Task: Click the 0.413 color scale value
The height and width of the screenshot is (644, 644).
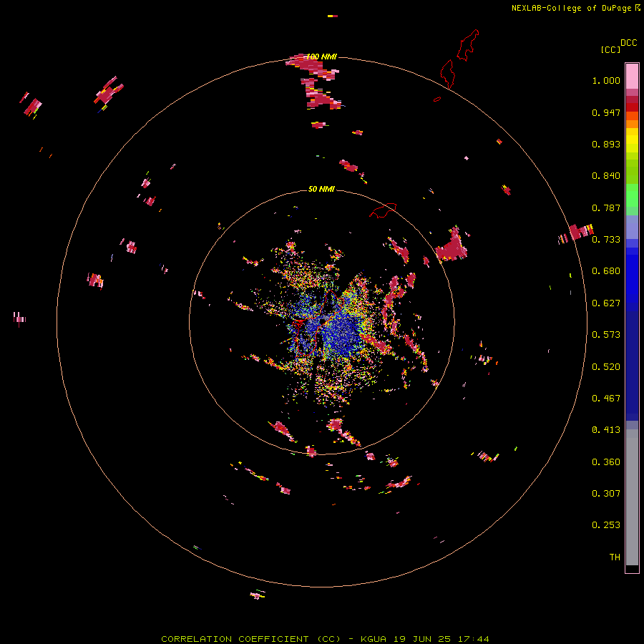Action: (x=606, y=430)
